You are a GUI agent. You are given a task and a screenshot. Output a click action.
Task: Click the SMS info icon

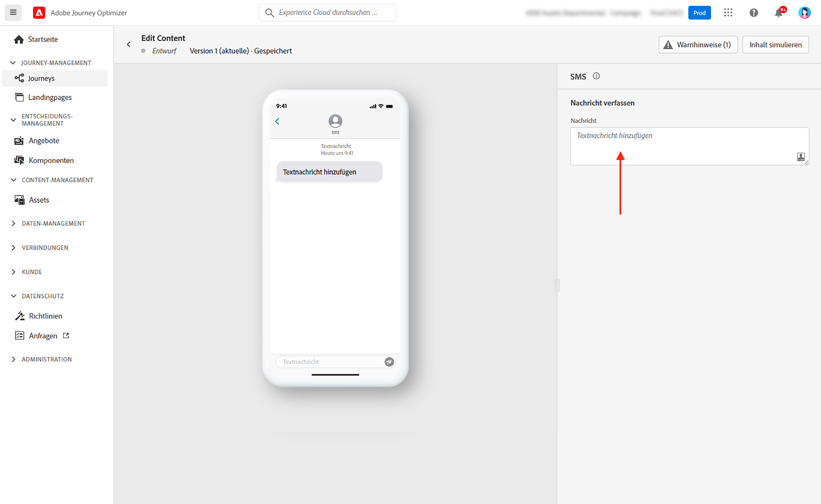click(x=596, y=76)
